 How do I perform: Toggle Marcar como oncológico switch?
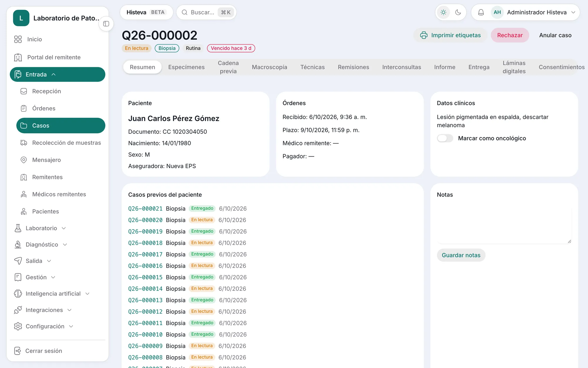point(445,138)
